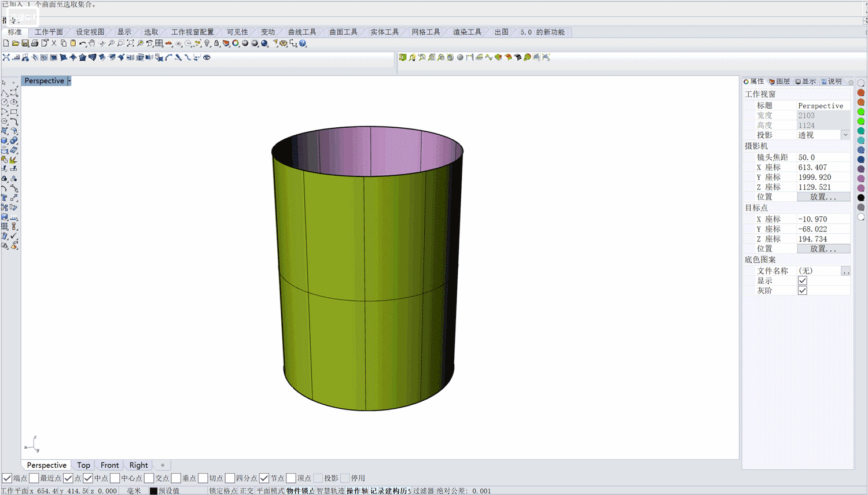Click the 镜头焦距 lens length field
Image resolution: width=868 pixels, height=495 pixels.
pos(823,157)
